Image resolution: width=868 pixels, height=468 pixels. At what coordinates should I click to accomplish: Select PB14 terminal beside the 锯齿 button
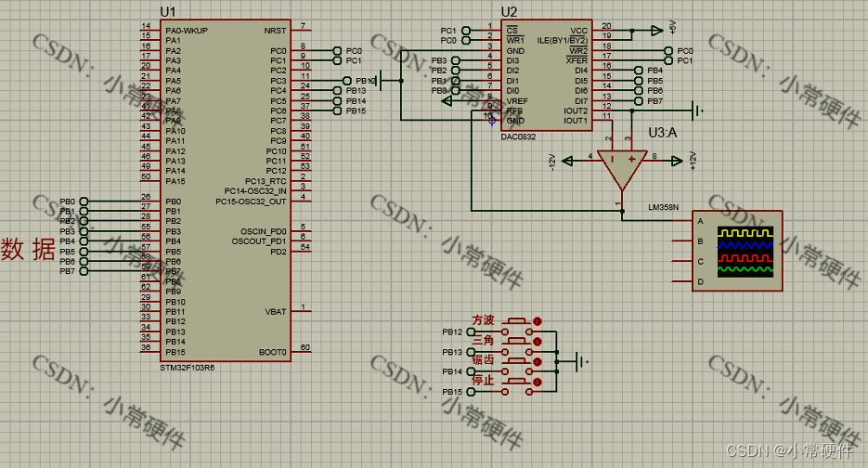tap(471, 371)
